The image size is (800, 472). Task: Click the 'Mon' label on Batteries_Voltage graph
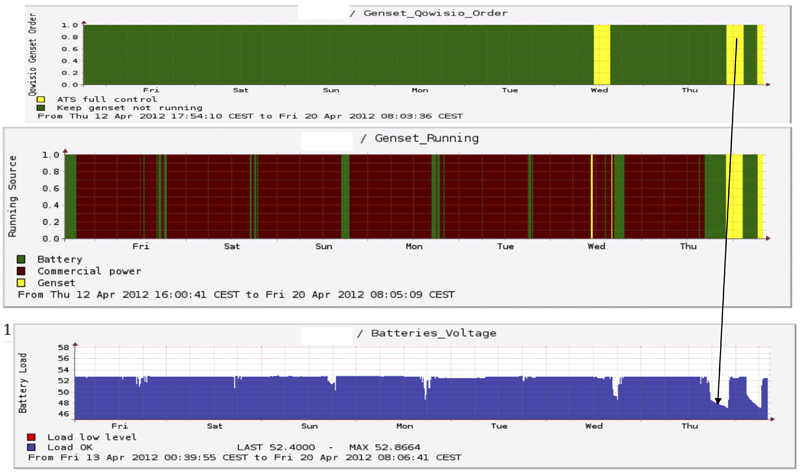click(x=404, y=426)
